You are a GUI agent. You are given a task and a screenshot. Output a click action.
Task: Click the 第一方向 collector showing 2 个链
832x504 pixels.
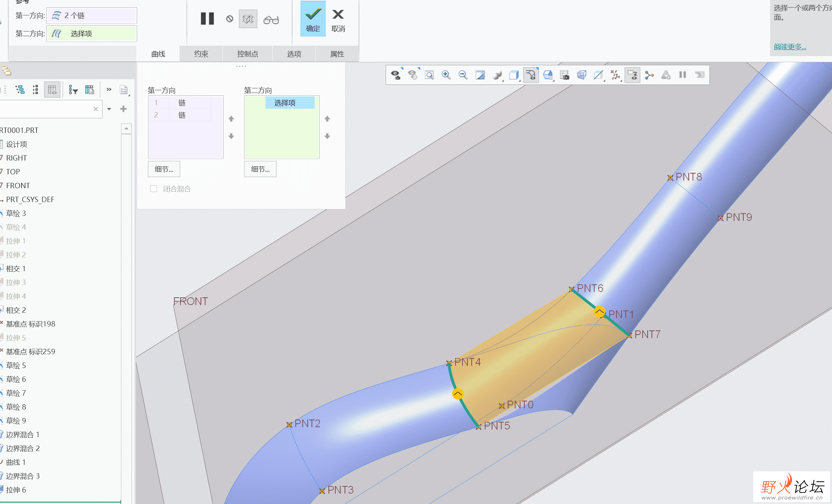click(92, 16)
